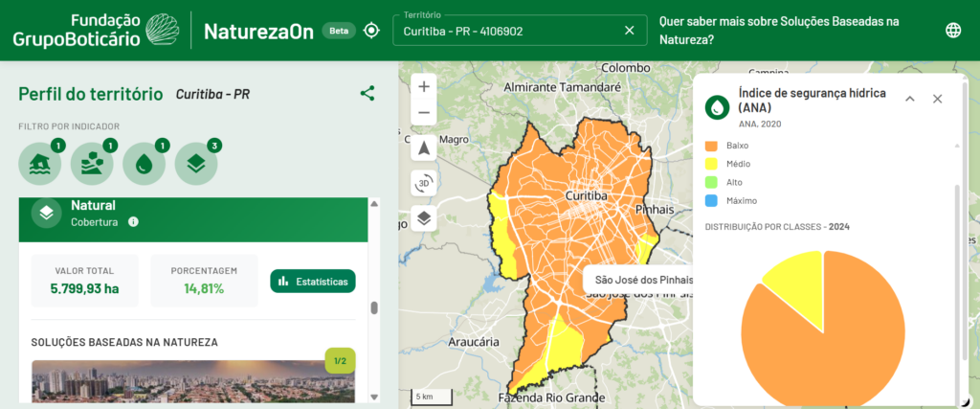Select the landslide indicator filter icon
Viewport: 980px width, 409px height.
[x=92, y=164]
